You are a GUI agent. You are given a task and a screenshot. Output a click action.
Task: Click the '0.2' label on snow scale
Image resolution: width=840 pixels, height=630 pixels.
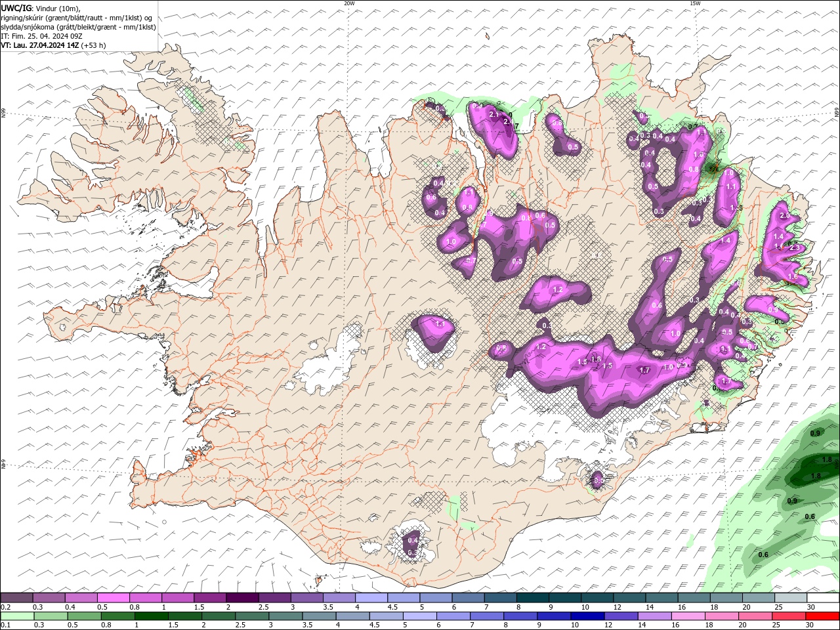tap(6, 607)
